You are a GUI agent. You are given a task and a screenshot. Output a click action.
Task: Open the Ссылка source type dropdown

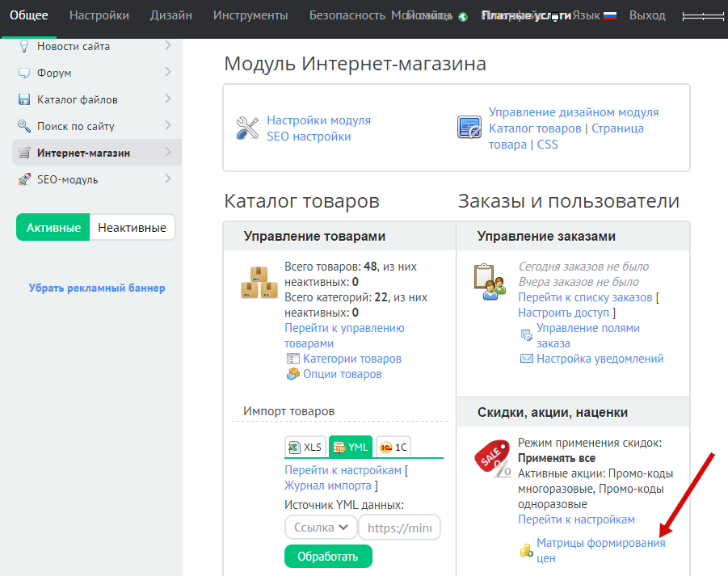coord(321,528)
